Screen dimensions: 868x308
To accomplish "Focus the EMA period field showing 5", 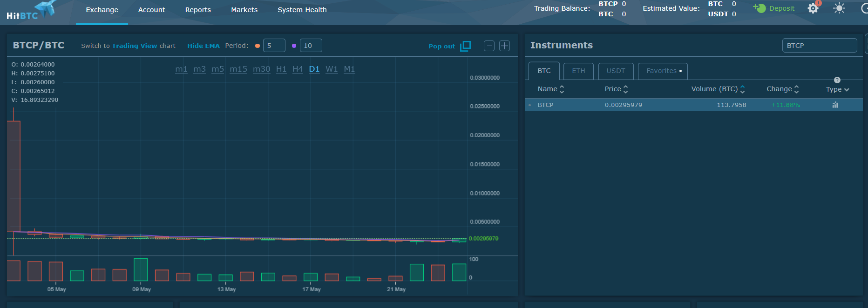I will click(x=274, y=46).
